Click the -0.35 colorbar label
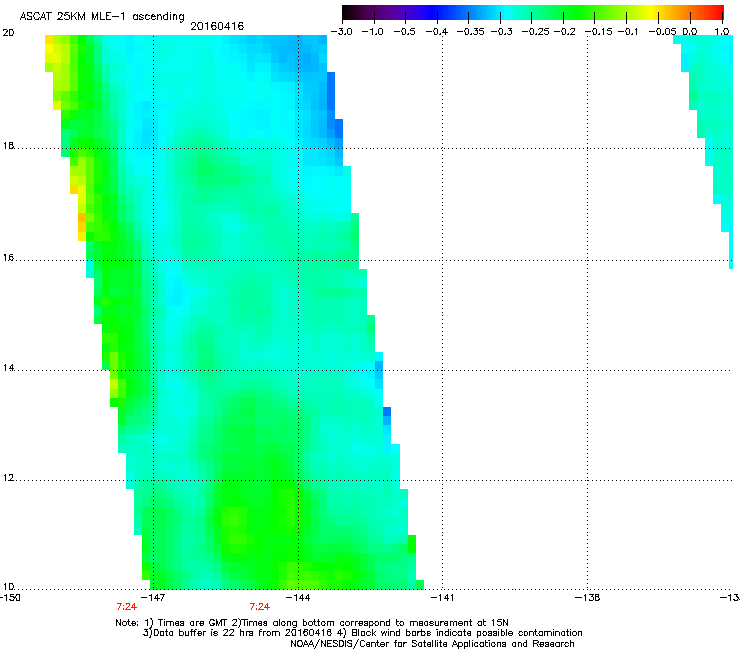Image resolution: width=740 pixels, height=650 pixels. [x=471, y=32]
